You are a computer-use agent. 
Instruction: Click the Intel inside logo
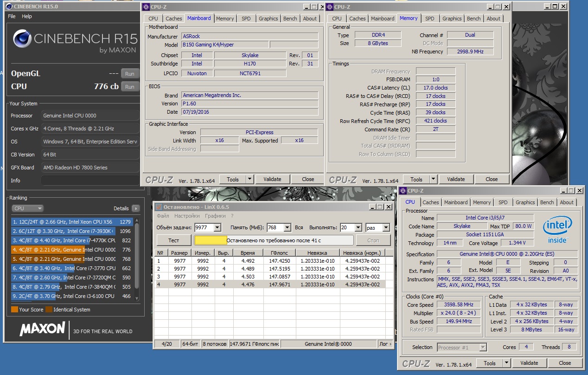[557, 229]
